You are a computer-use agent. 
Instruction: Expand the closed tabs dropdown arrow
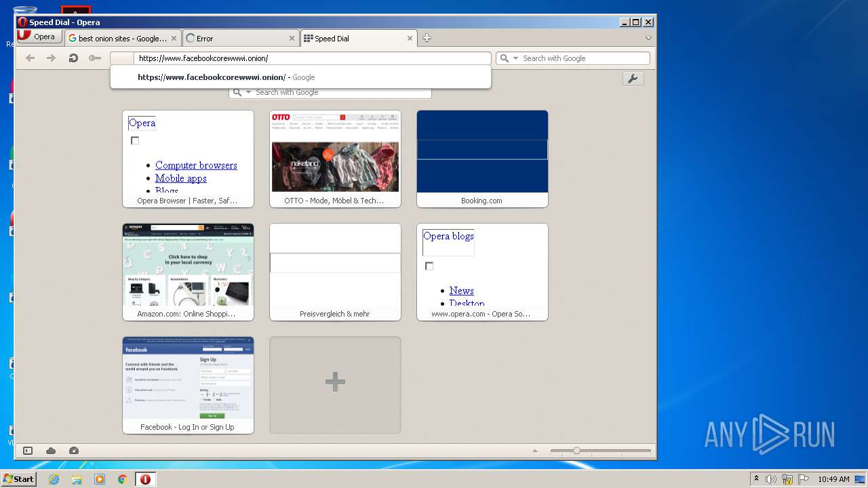(648, 39)
